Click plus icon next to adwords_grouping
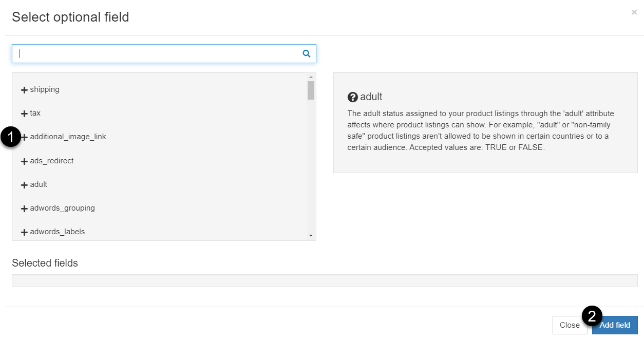 tap(24, 209)
